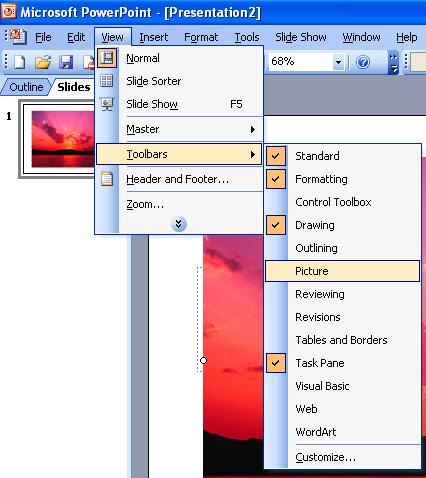
Task: Enable the Visual Basic toolbar
Action: click(343, 386)
